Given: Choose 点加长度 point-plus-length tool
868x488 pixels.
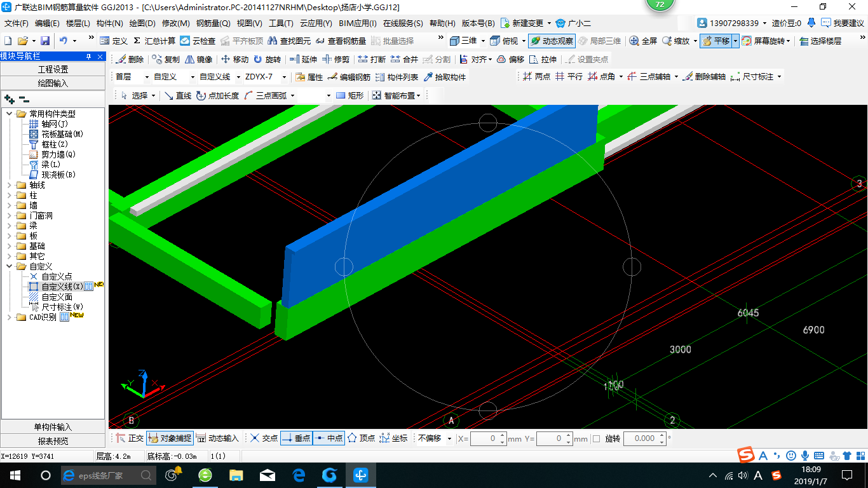Looking at the screenshot, I should pyautogui.click(x=217, y=95).
